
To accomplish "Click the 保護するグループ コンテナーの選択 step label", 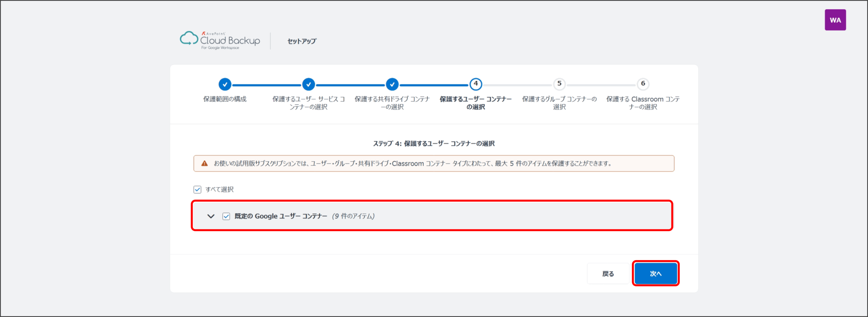I will 559,103.
